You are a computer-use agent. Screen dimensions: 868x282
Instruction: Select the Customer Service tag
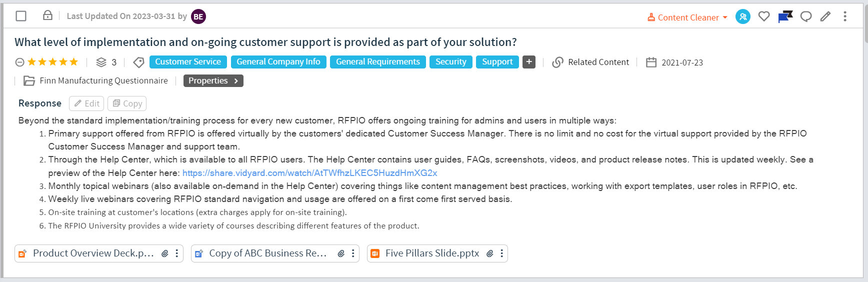pyautogui.click(x=188, y=62)
